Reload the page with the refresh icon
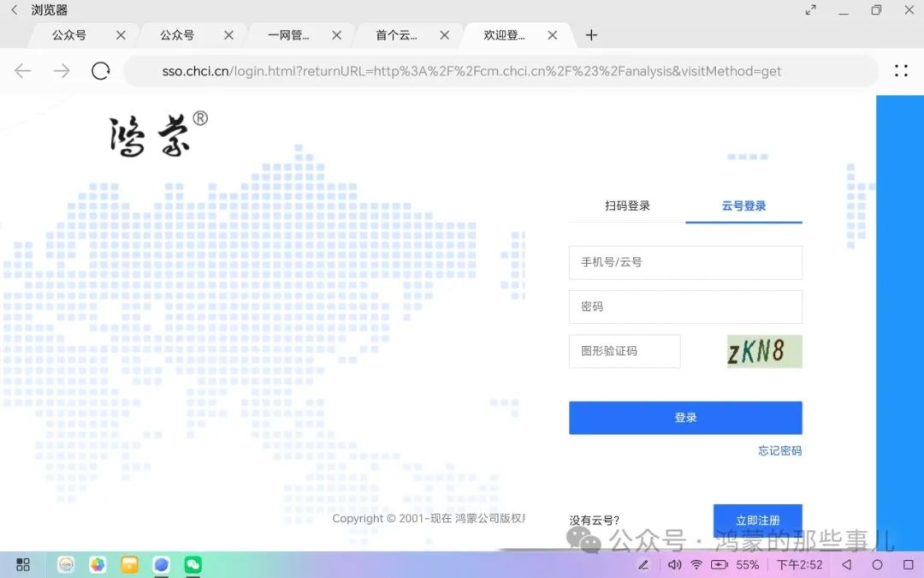This screenshot has height=578, width=924. coord(101,71)
